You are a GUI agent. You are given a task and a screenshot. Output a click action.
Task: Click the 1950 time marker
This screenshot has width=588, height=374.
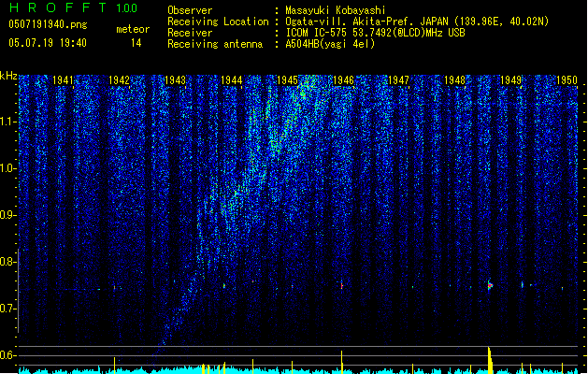[566, 80]
